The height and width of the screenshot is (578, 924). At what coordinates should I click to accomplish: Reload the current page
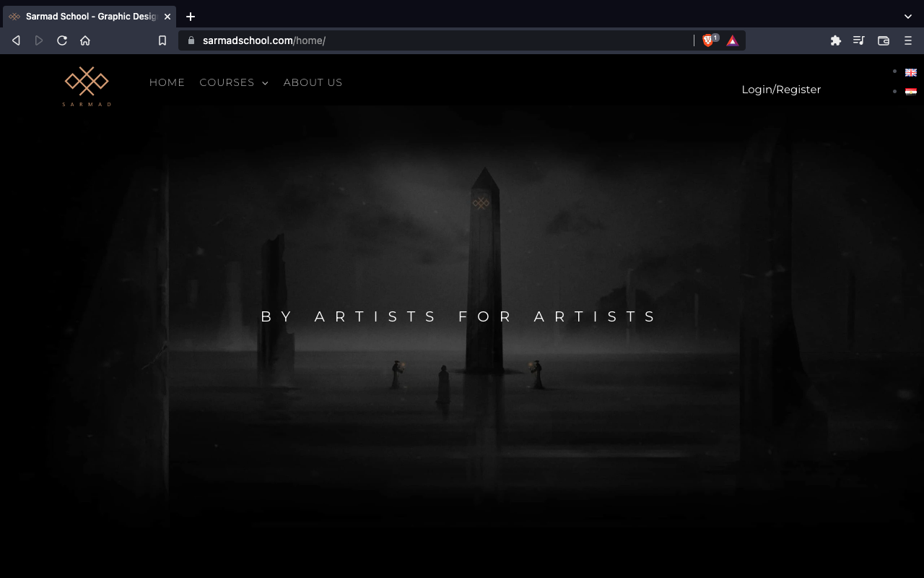click(62, 40)
